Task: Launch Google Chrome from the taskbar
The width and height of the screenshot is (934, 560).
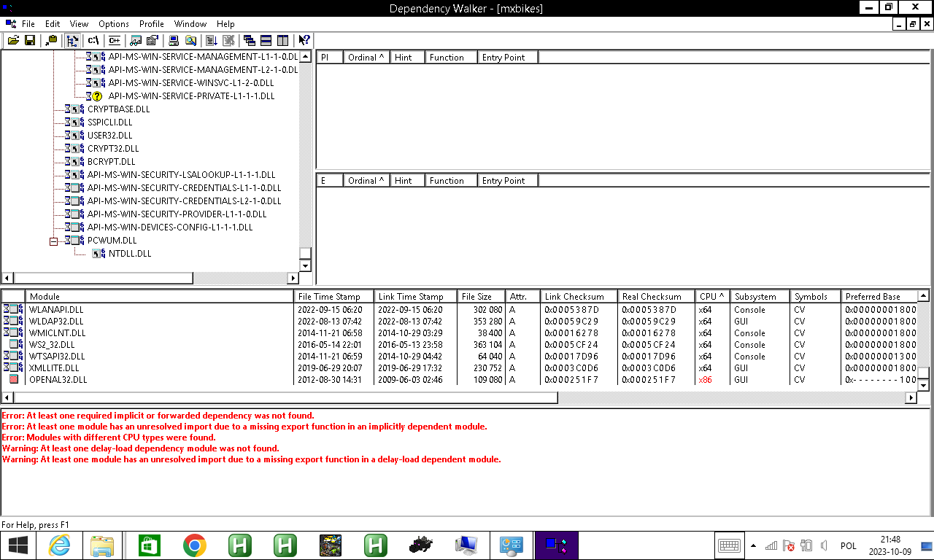Action: point(194,545)
